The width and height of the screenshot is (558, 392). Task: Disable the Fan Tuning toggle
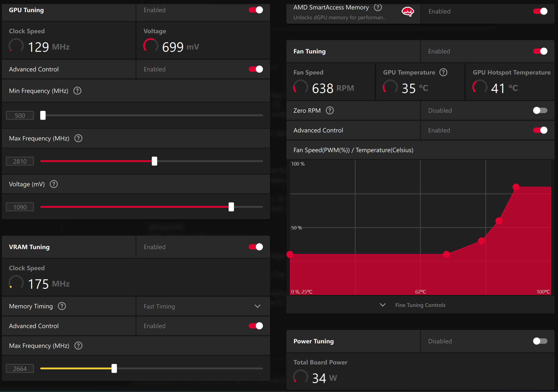coord(540,51)
